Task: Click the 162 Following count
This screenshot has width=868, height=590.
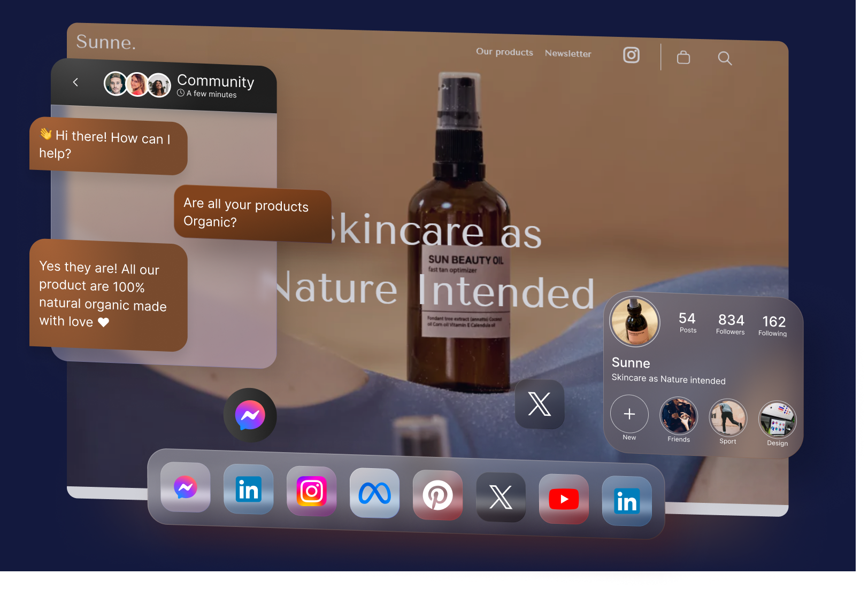Action: pyautogui.click(x=773, y=325)
